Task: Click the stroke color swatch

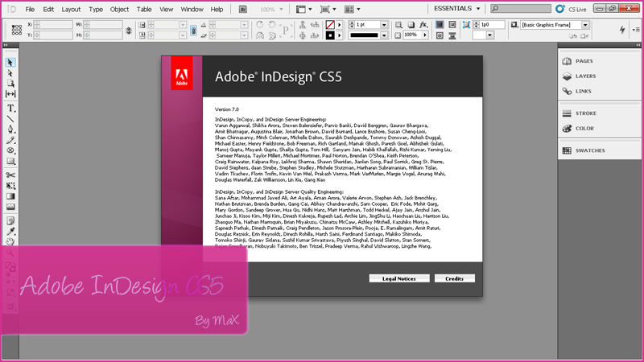Action: click(x=330, y=35)
